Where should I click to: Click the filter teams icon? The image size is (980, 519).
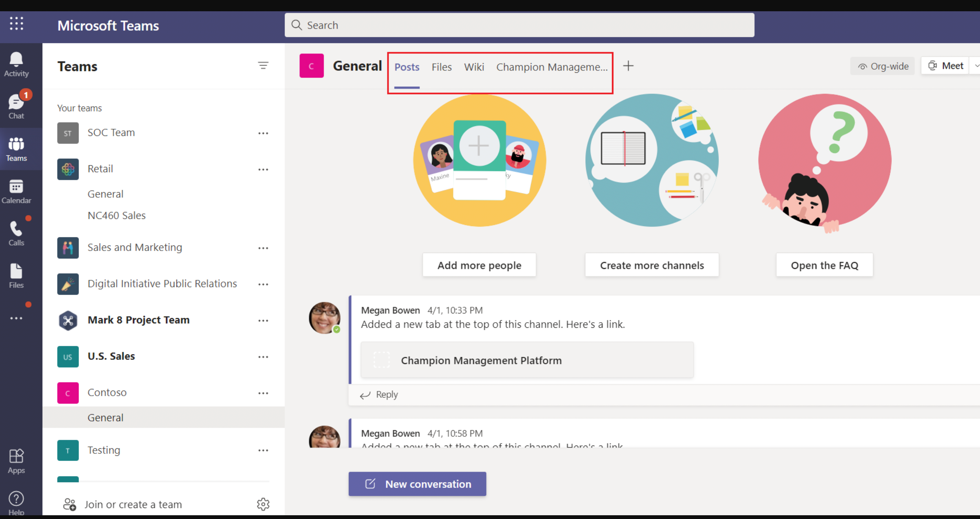[x=263, y=66]
